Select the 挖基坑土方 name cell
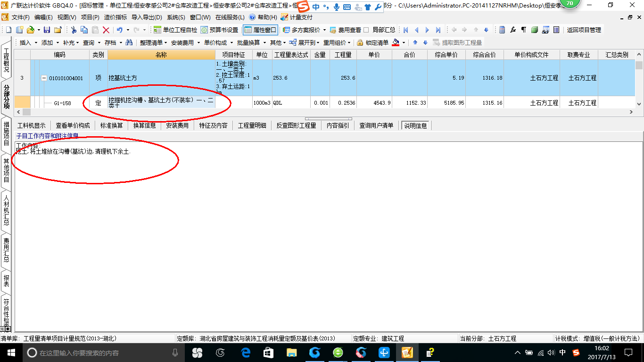644x362 pixels. click(x=161, y=78)
